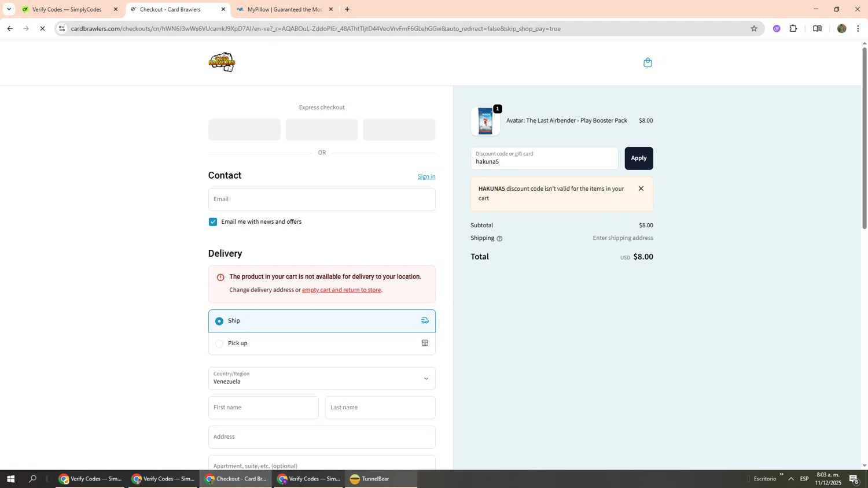Focus the Email input field
Screen dimensions: 868x488
[x=322, y=199]
